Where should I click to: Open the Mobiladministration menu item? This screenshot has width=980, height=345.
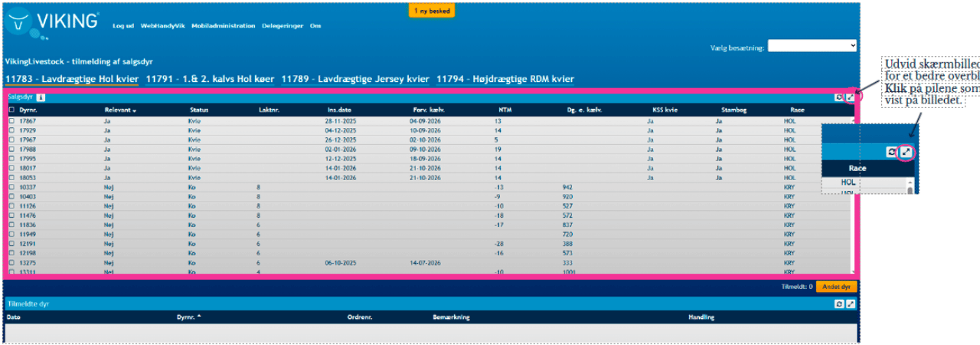click(x=224, y=25)
